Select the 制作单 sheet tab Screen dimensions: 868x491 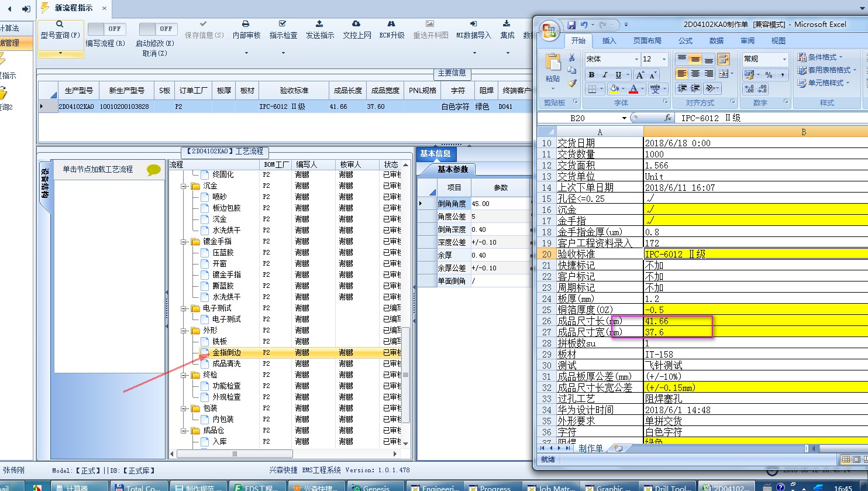(x=591, y=448)
